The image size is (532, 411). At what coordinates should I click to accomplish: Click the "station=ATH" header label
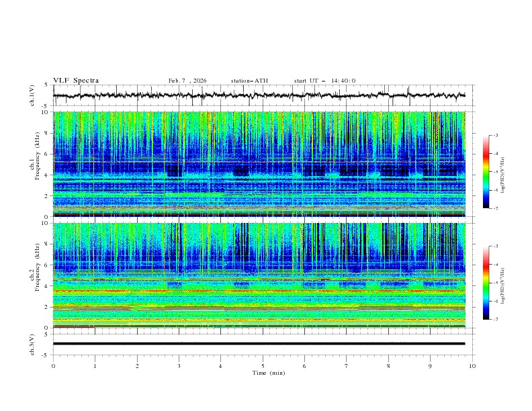pos(249,81)
